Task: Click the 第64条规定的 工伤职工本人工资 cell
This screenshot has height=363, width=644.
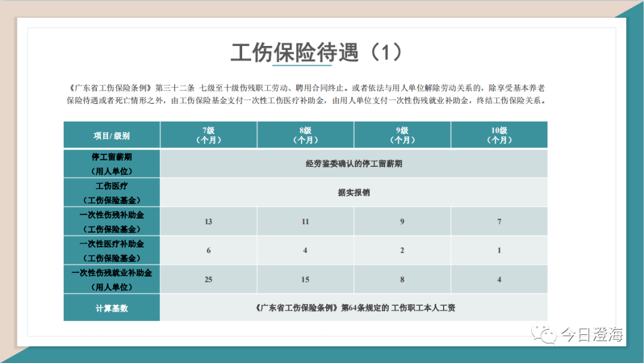Action: (354, 308)
